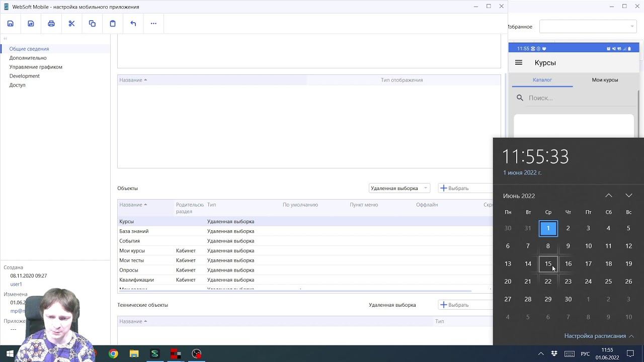This screenshot has height=362, width=644.
Task: Select June 30 in the calendar
Action: point(568,299)
